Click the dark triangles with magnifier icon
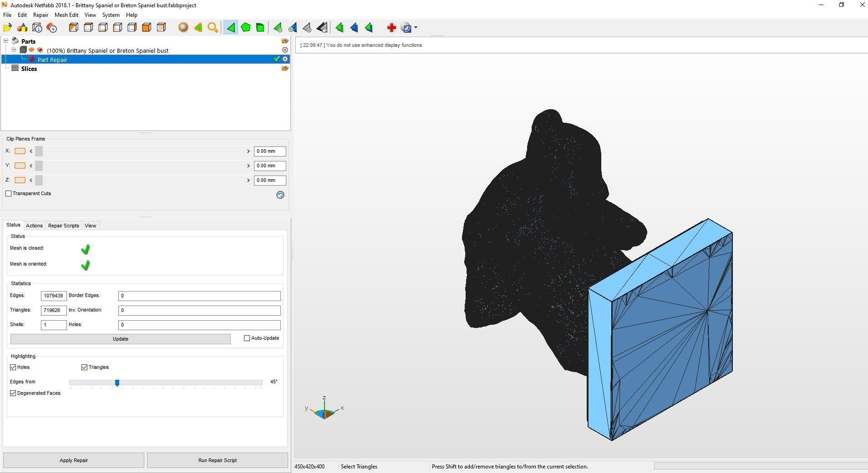Image resolution: width=868 pixels, height=473 pixels. point(322,28)
